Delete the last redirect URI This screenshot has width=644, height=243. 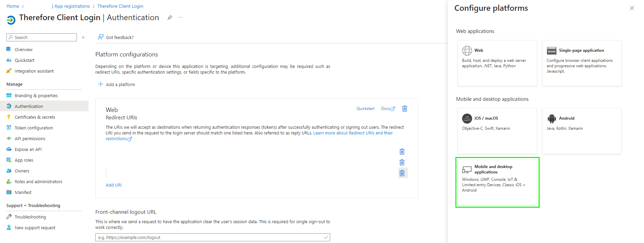[402, 173]
